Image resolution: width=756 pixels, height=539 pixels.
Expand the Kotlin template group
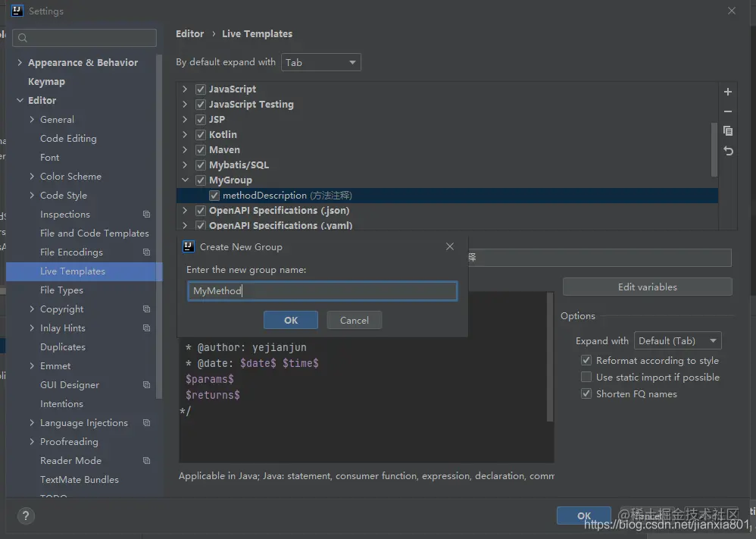pos(185,135)
